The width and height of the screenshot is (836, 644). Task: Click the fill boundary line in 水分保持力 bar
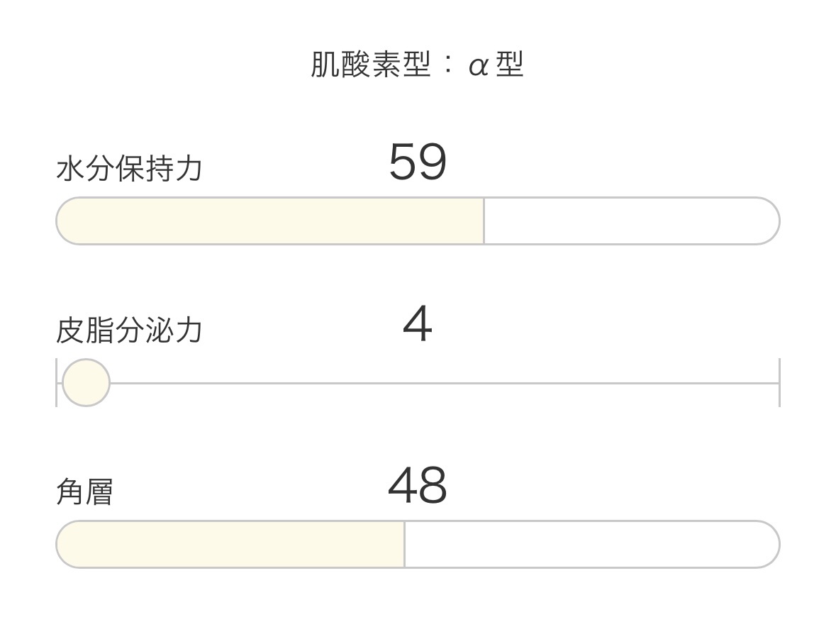(x=484, y=221)
